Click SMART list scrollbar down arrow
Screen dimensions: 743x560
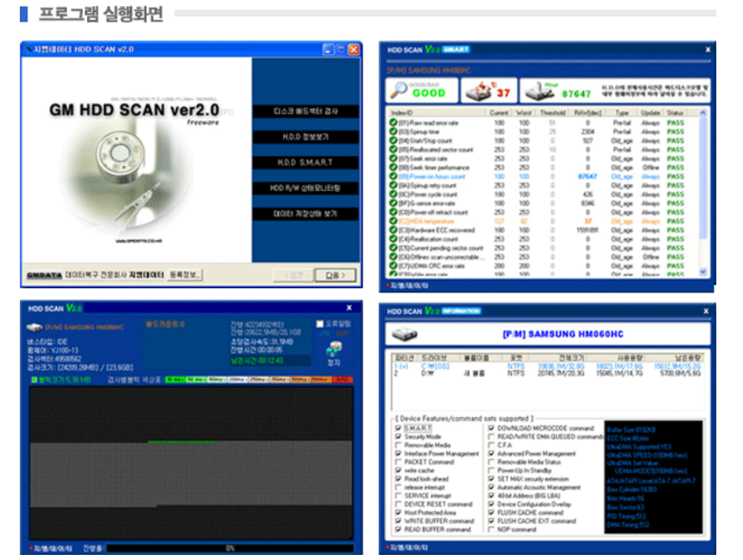pyautogui.click(x=703, y=272)
